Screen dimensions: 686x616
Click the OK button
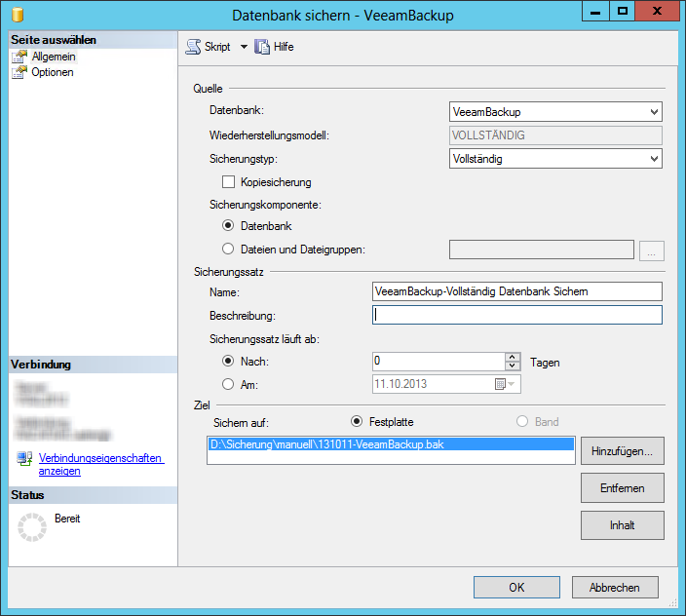[516, 587]
